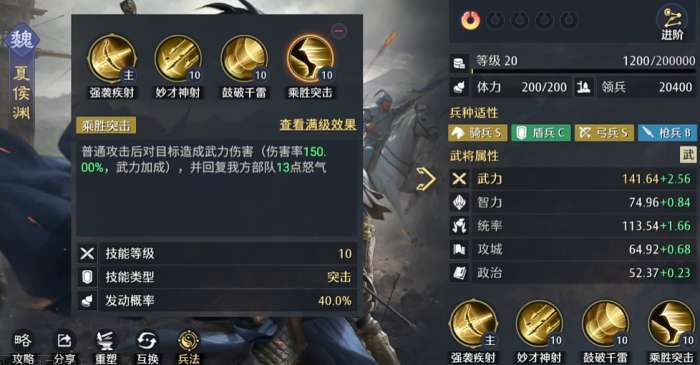Viewport: 700px width, 365px height.
Task: Click the level 20 experience progress bar
Action: (584, 71)
